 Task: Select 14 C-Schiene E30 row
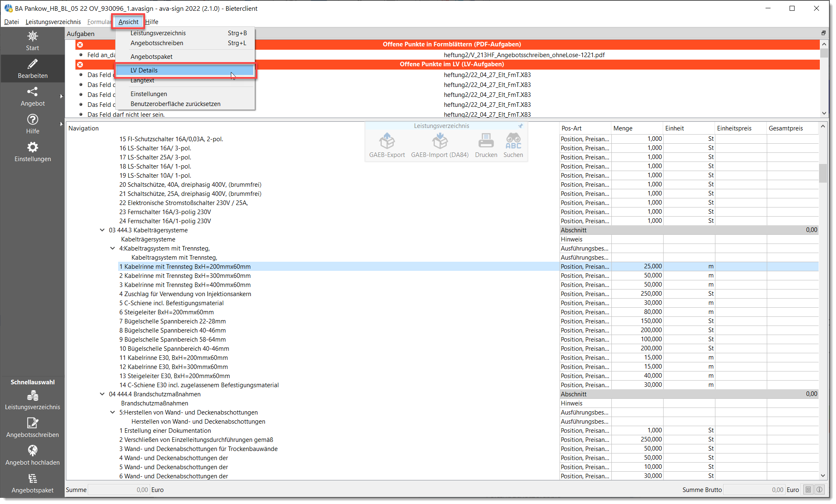coord(199,385)
